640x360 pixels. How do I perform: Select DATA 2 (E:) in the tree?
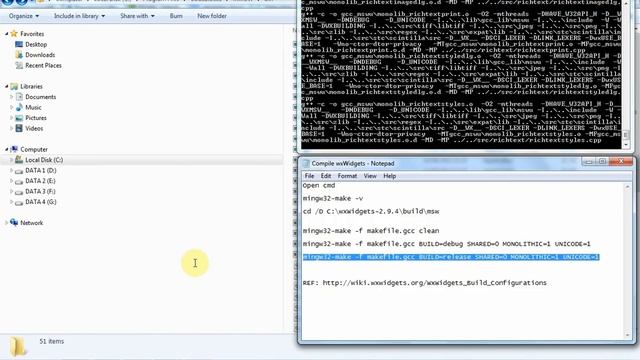point(40,181)
